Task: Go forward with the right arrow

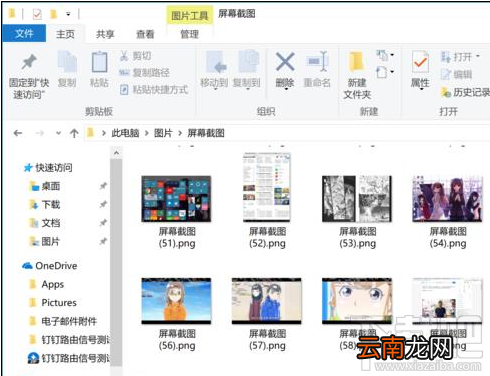Action: 39,133
